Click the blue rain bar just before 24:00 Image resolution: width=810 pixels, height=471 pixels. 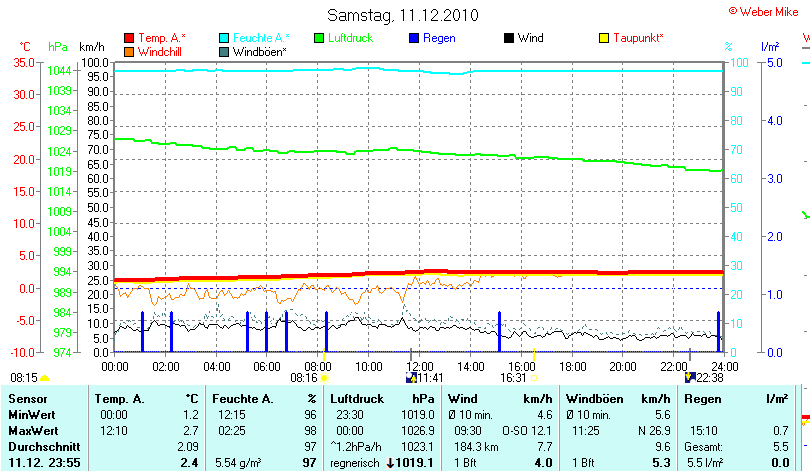tap(718, 332)
